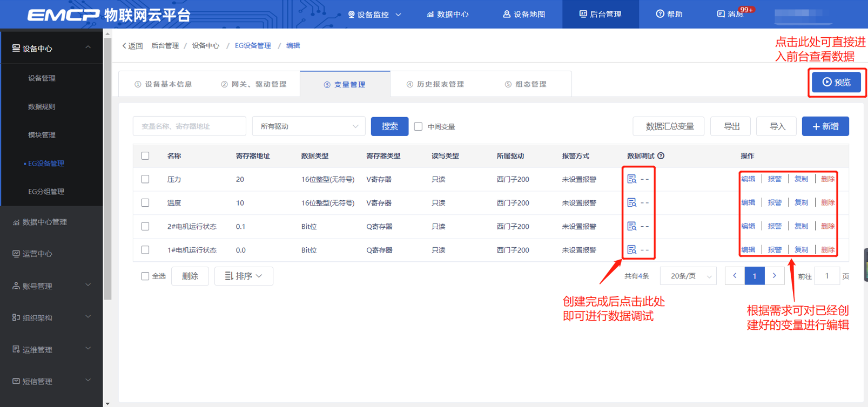Click the 前往 page number input
This screenshot has width=868, height=407.
click(x=827, y=276)
